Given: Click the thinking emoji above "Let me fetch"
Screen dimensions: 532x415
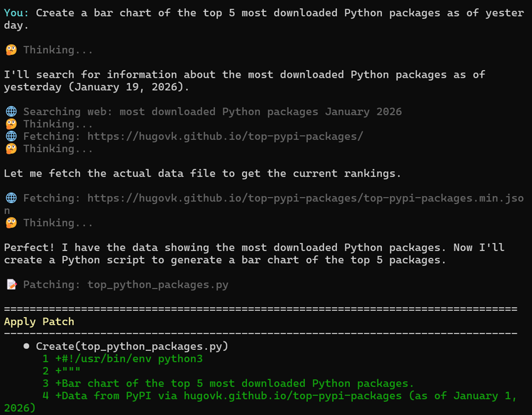Looking at the screenshot, I should (x=11, y=149).
